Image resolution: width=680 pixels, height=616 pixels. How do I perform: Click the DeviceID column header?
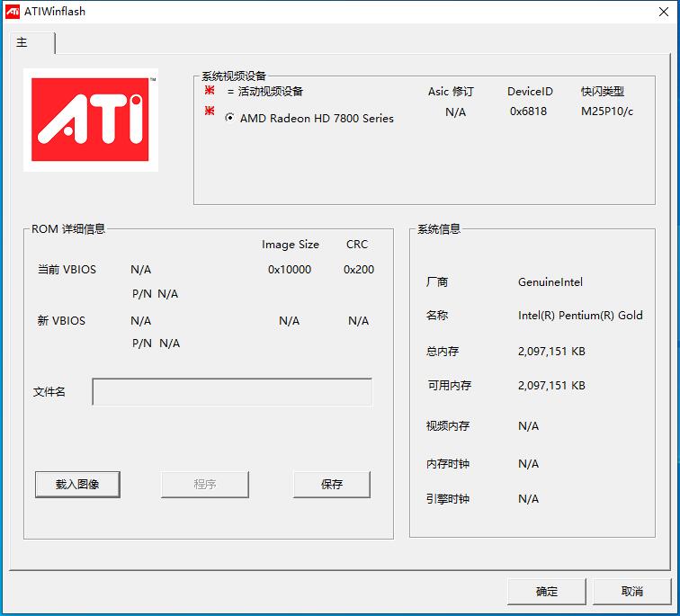530,92
